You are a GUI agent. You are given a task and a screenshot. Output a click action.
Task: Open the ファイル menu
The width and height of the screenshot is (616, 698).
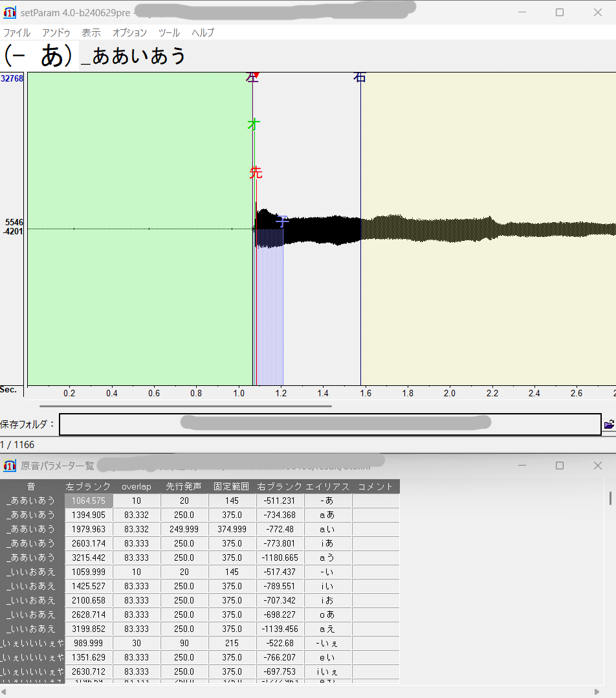[17, 32]
